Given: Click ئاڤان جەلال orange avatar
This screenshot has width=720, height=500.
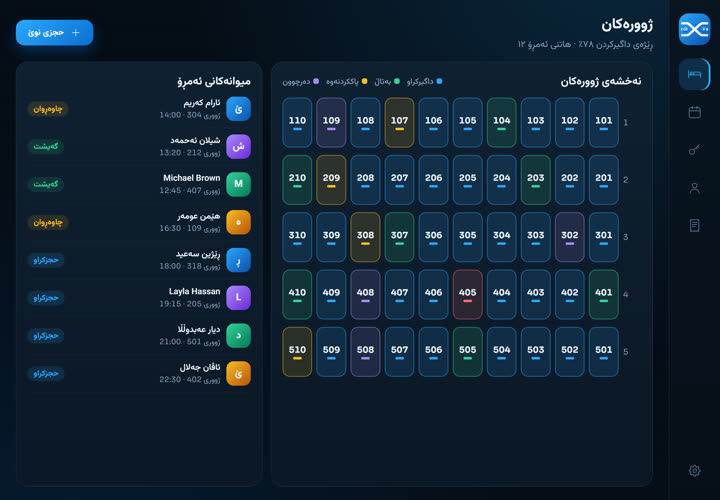Looking at the screenshot, I should coord(238,373).
